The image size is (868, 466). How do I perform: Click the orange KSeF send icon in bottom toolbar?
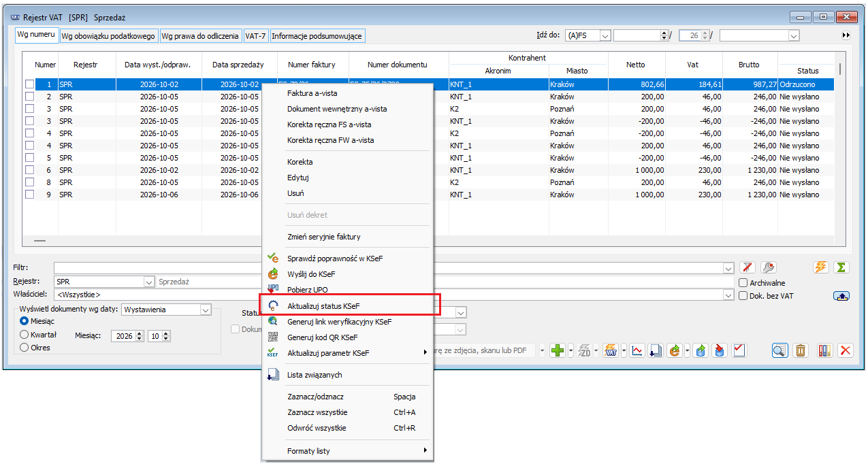675,350
